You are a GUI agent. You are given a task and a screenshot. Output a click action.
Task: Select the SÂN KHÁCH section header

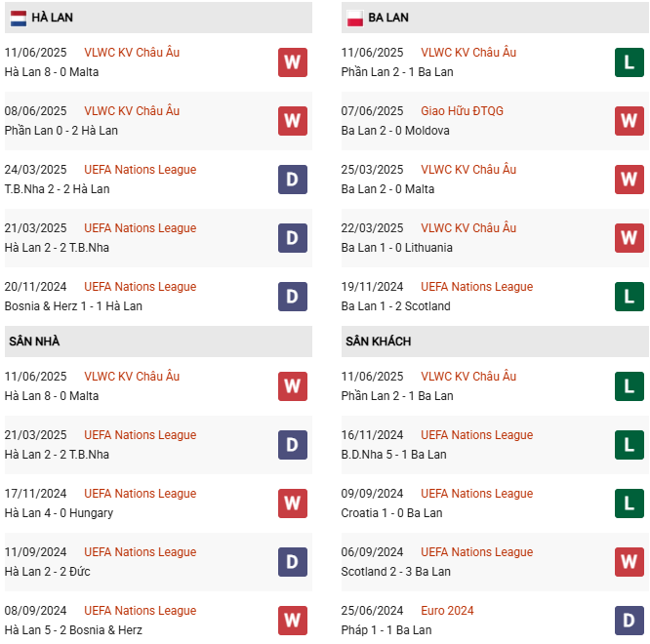[378, 342]
